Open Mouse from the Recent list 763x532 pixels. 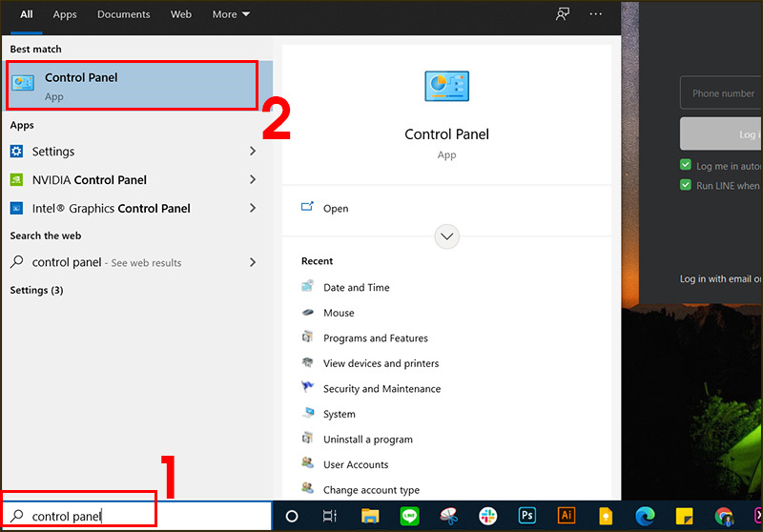pos(340,313)
